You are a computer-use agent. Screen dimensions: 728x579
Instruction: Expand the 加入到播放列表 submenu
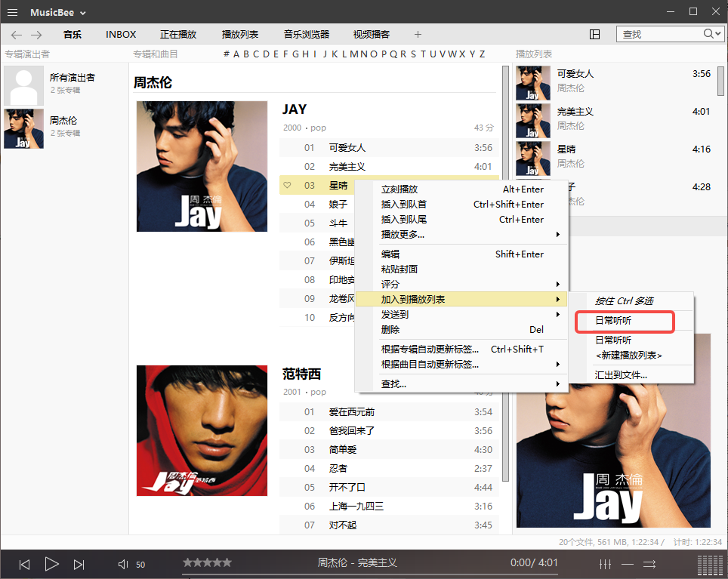(461, 299)
